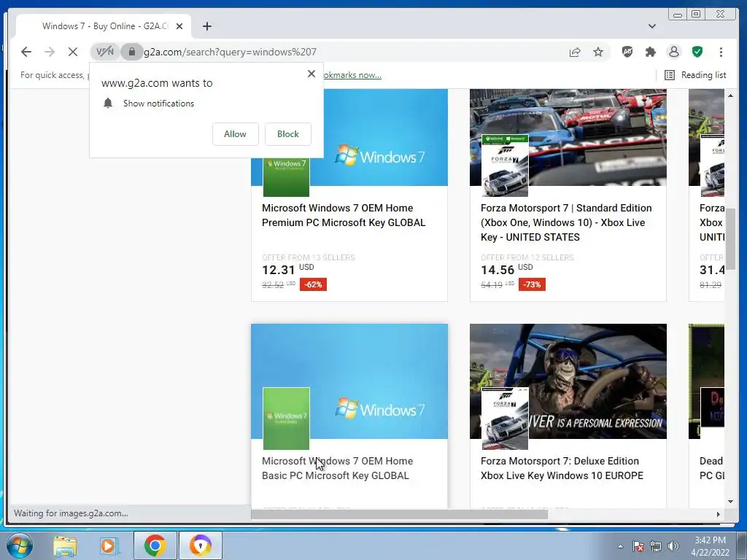Show hidden system tray icons
Image resolution: width=747 pixels, height=560 pixels.
(620, 546)
